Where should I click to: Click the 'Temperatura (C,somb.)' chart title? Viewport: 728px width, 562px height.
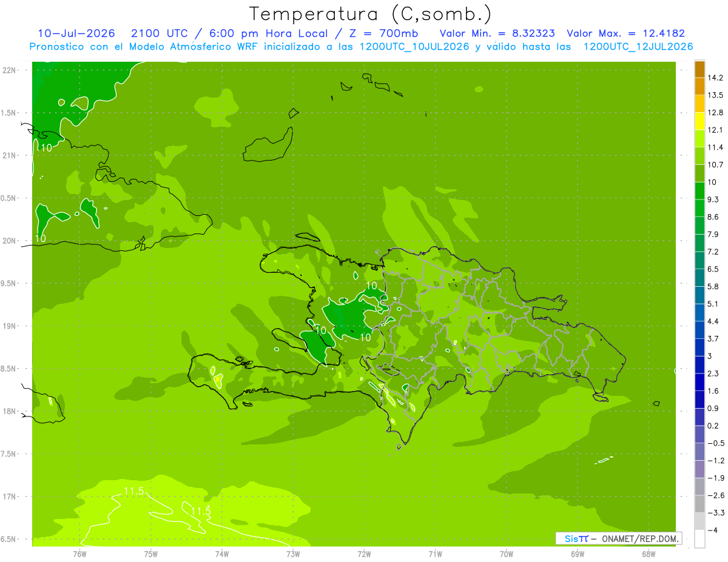[370, 13]
